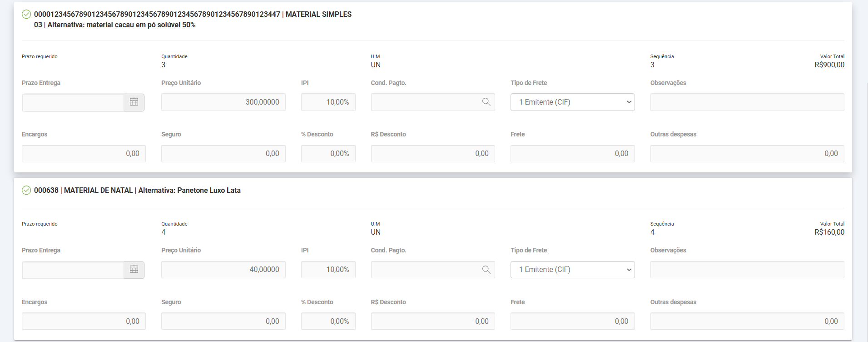Open Tipo de Frete dropdown for first item
Image resolution: width=868 pixels, height=342 pixels.
572,102
